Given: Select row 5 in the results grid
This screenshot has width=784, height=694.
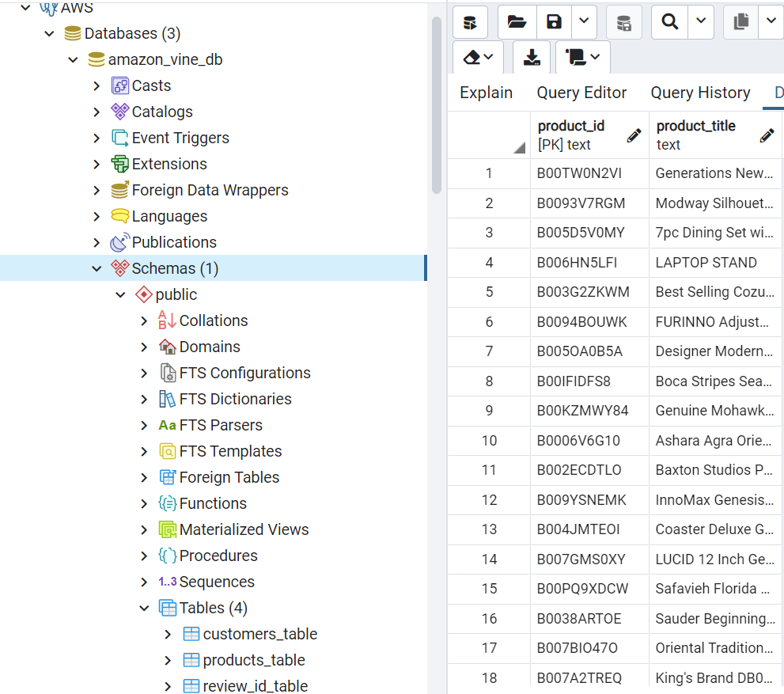Looking at the screenshot, I should 487,292.
